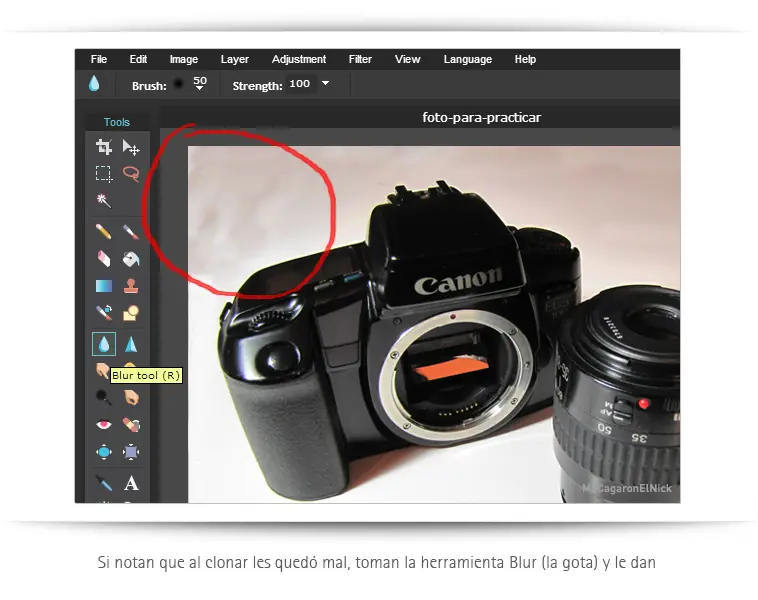Expand the Brush size 50 picker
The height and width of the screenshot is (600, 758).
click(x=200, y=83)
